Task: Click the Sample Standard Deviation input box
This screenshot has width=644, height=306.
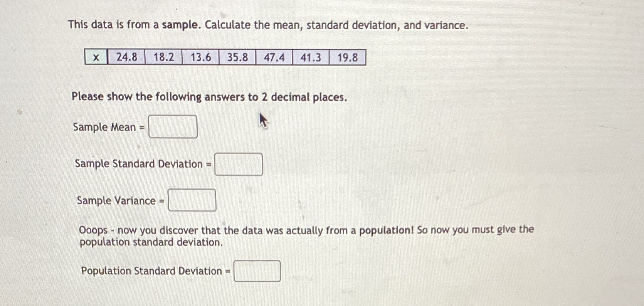Action: [x=238, y=164]
